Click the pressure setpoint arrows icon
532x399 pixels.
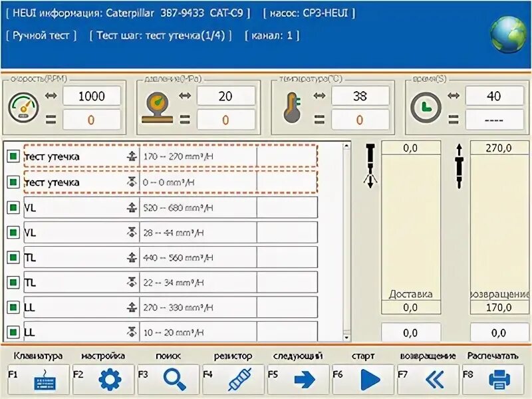tap(185, 96)
